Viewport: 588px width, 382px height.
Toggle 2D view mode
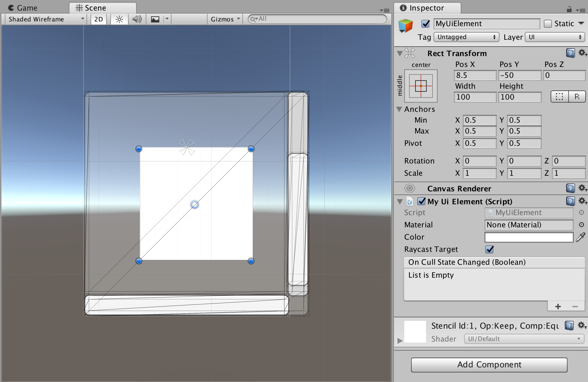(99, 19)
